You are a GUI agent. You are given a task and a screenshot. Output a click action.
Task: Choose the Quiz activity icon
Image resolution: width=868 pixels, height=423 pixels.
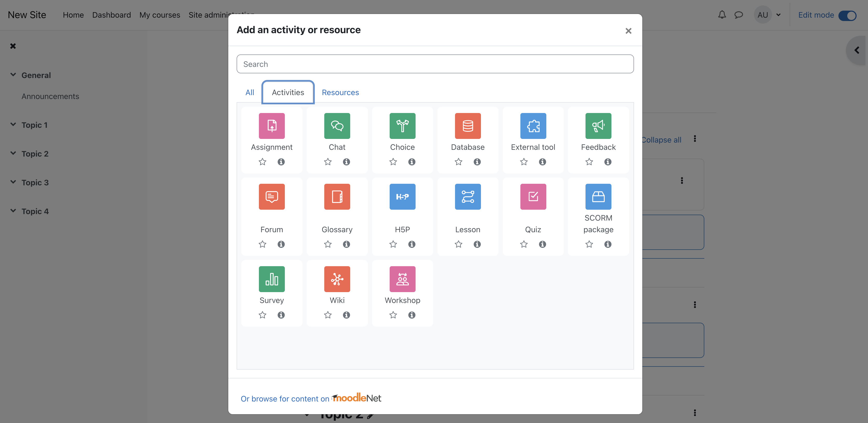[533, 197]
